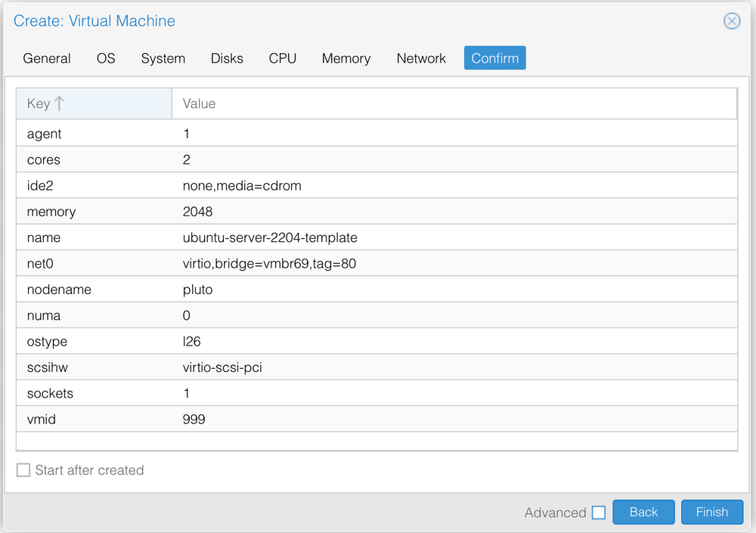This screenshot has width=756, height=533.
Task: Select the vmid row with value 999
Action: (302, 419)
